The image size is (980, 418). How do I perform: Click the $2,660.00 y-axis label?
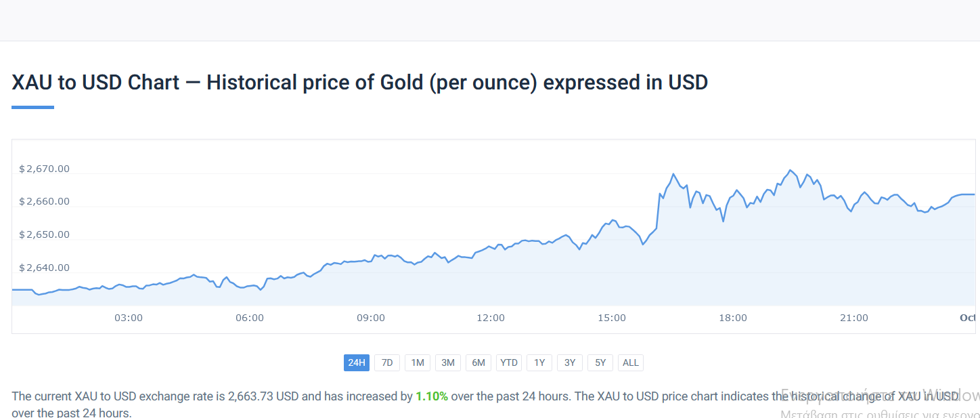tap(44, 201)
